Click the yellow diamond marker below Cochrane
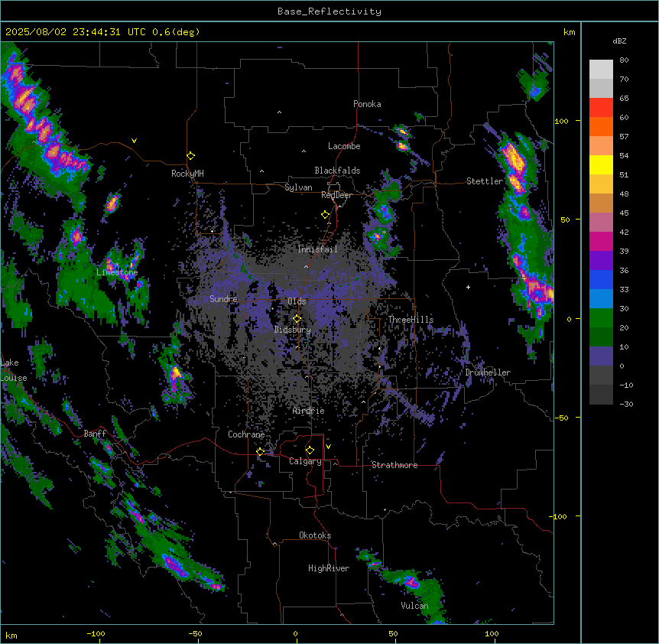 (261, 452)
